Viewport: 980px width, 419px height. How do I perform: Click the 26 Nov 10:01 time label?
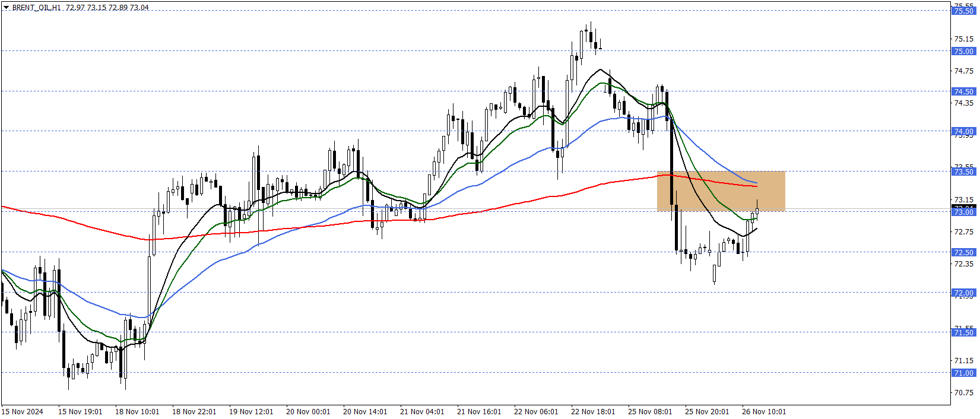(764, 412)
